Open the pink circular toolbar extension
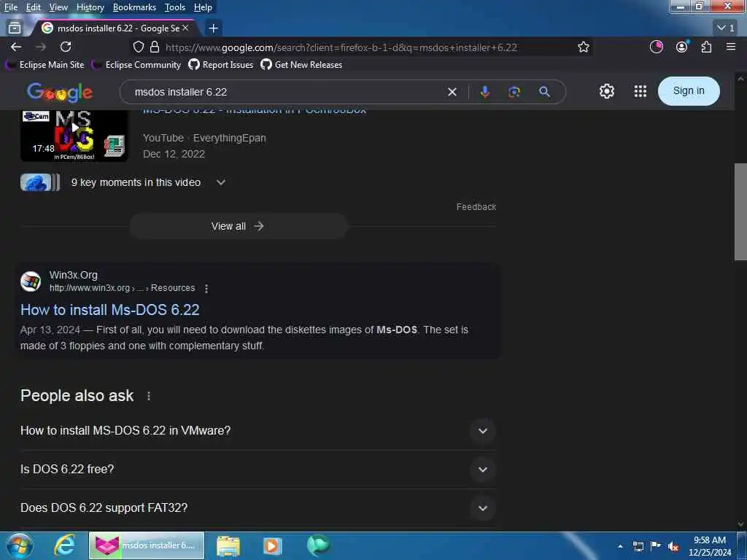This screenshot has height=560, width=747. (657, 47)
